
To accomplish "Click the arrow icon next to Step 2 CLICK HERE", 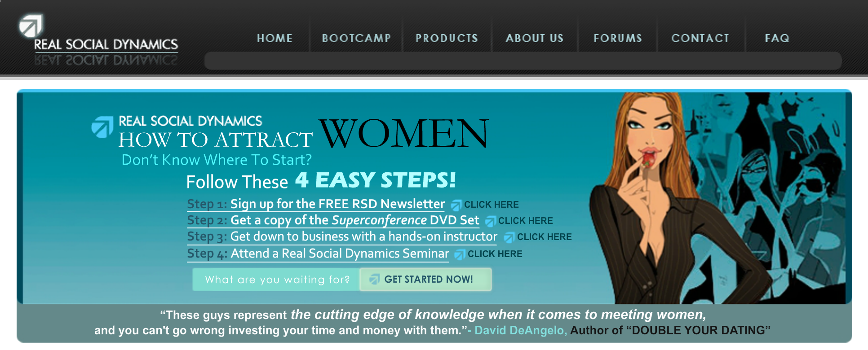I will [x=491, y=221].
